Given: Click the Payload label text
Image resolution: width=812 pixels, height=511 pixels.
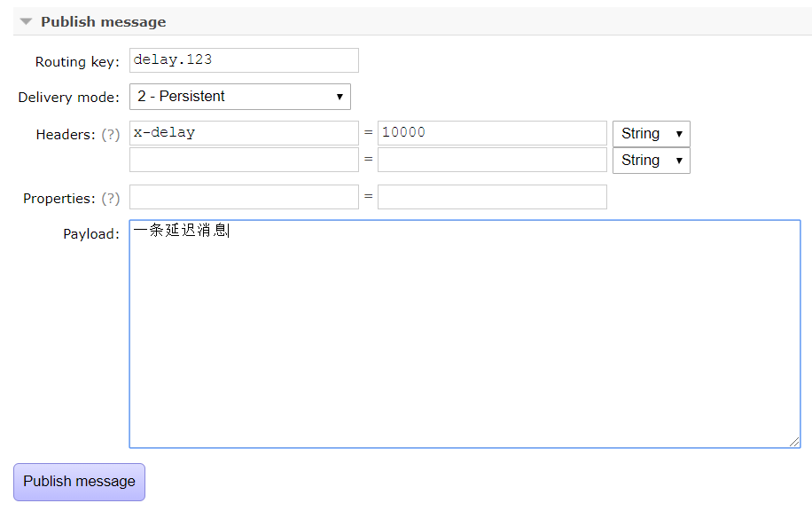Looking at the screenshot, I should 91,234.
